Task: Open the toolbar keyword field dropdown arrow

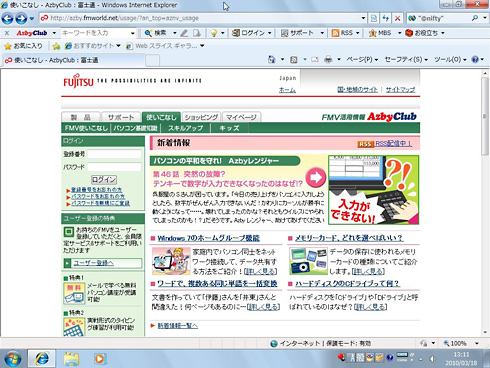Action: 133,33
